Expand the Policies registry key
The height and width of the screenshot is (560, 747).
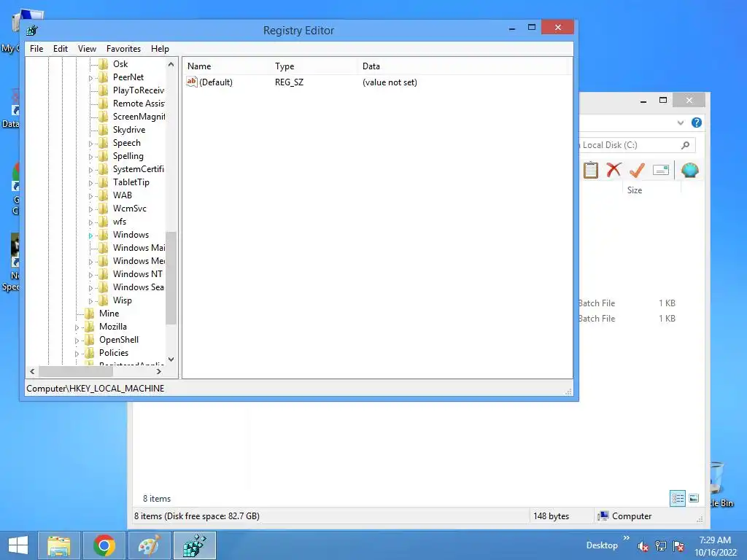77,354
